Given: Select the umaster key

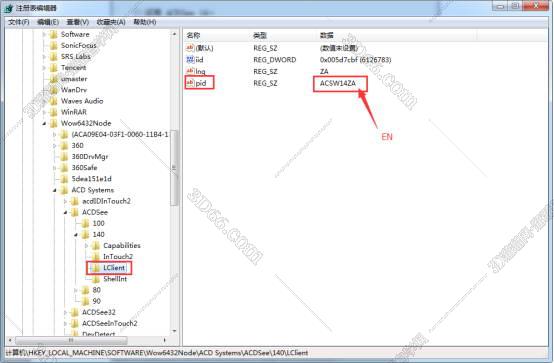Looking at the screenshot, I should point(74,79).
